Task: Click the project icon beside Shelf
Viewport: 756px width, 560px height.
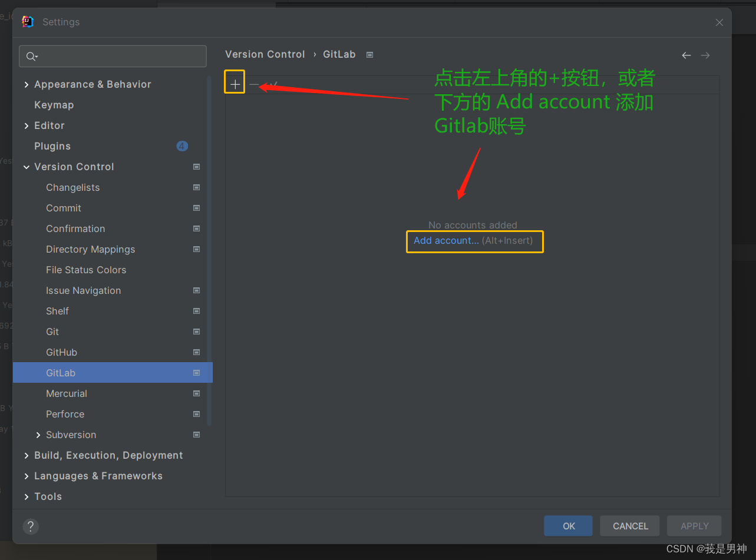Action: pyautogui.click(x=197, y=311)
